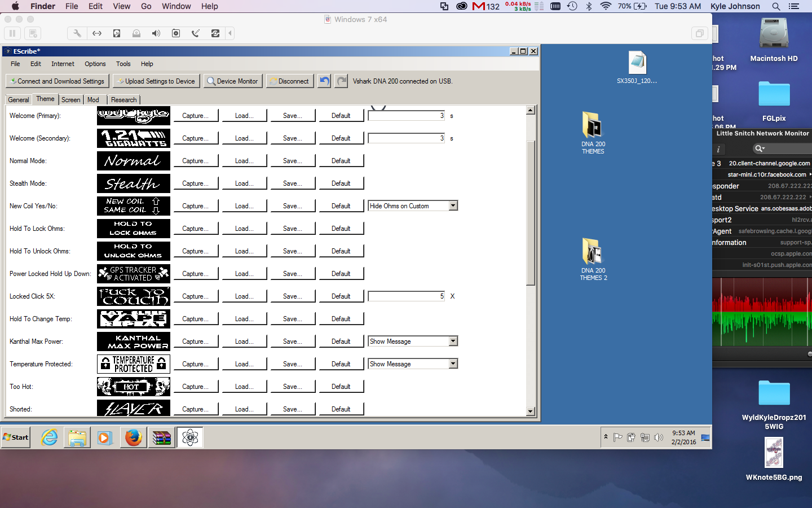Click the camera device icon in VM toolbar

176,33
